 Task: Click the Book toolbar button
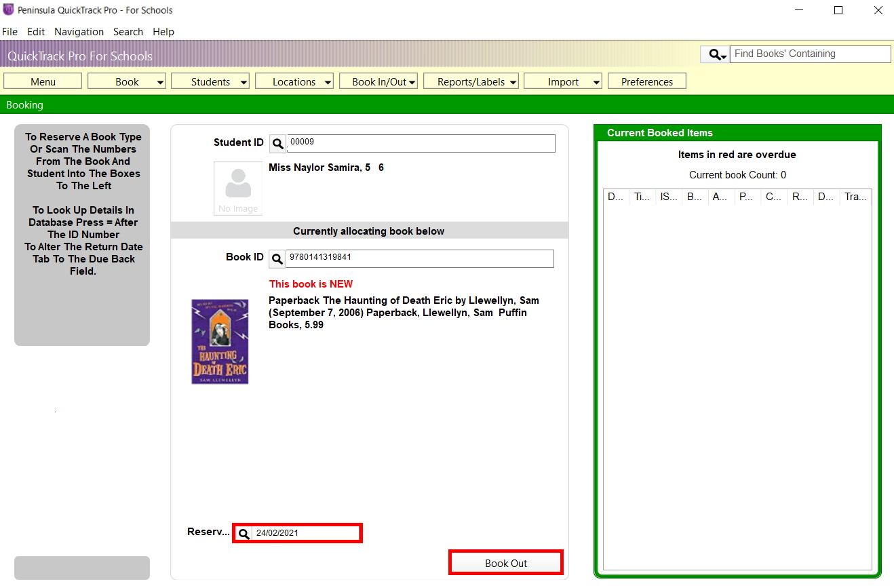(x=127, y=81)
